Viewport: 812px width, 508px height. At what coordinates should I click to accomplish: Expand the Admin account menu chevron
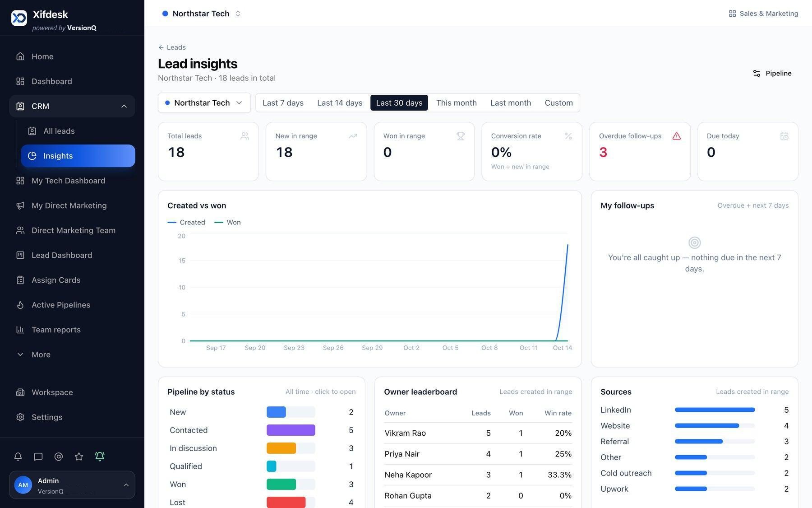coord(126,485)
